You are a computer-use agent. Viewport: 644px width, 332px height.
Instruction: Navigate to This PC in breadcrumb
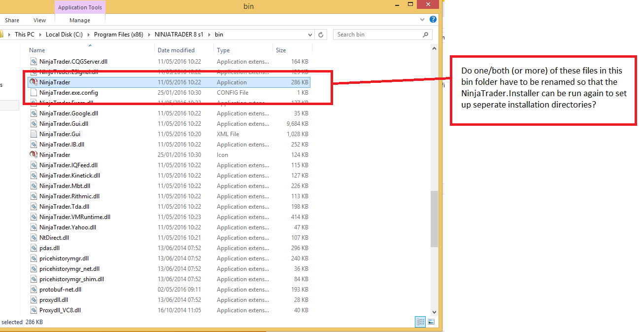(25, 35)
